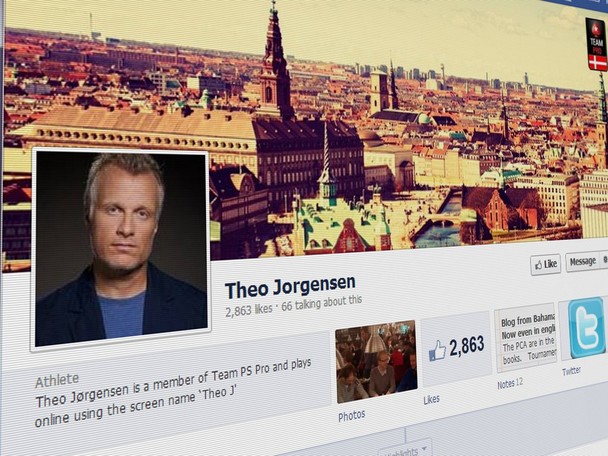Open the Photos album thumbnail

coord(376,361)
